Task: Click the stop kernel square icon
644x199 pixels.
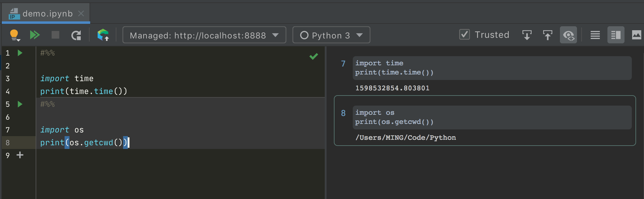Action: [x=55, y=35]
